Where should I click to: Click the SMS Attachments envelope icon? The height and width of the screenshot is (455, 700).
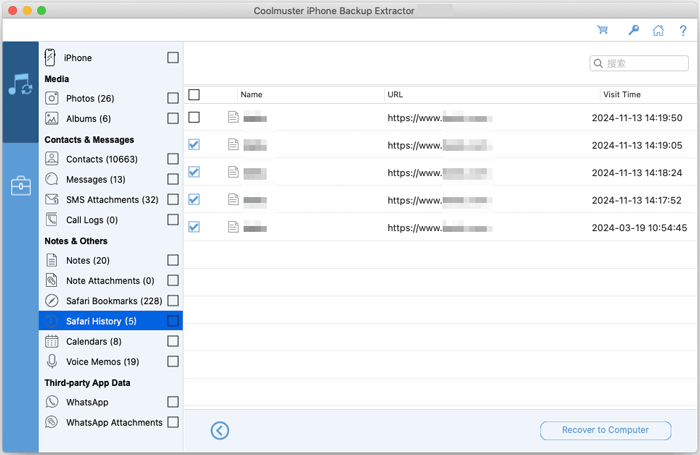click(52, 199)
